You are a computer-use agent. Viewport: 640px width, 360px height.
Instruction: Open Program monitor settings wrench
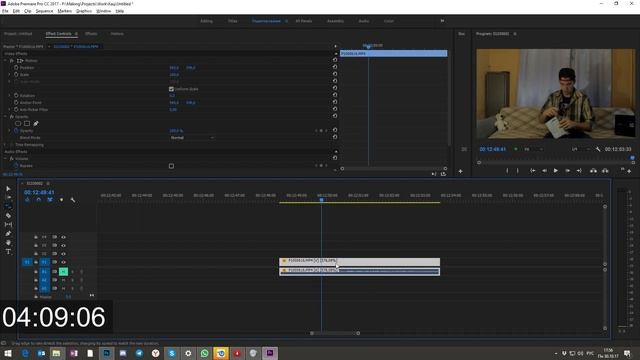click(598, 149)
